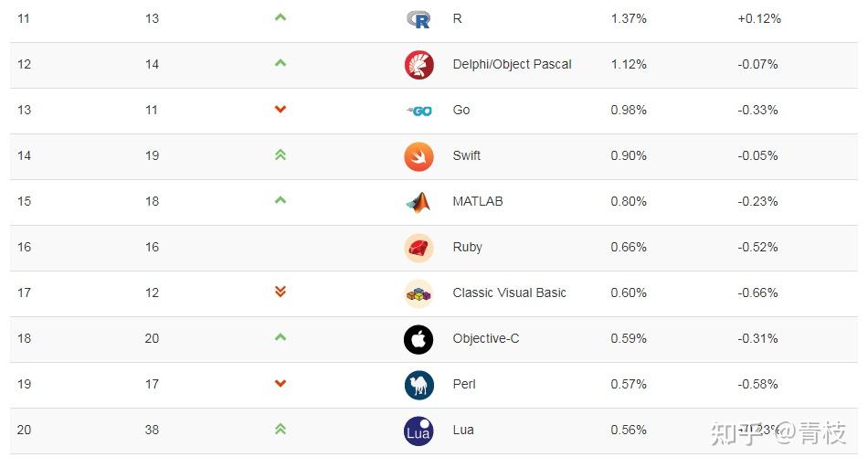The width and height of the screenshot is (868, 468).
Task: Select the Objective-C language name
Action: click(486, 338)
